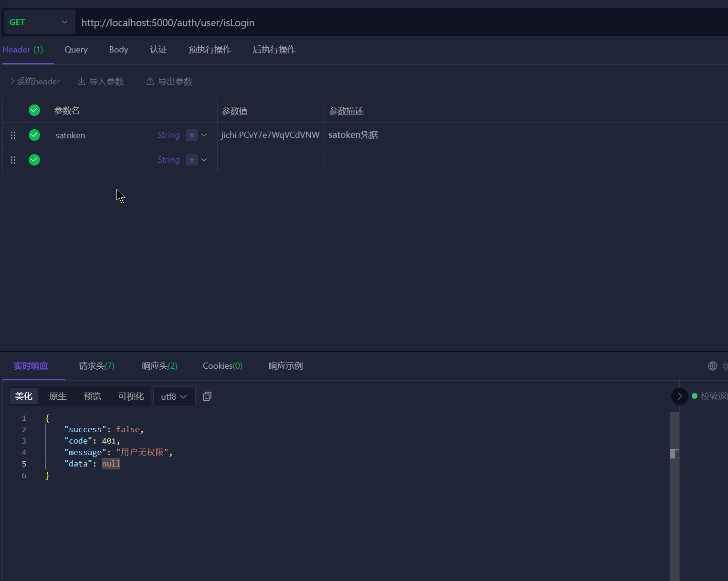Click the jichi PCvY7e7WqVCdVNW value cell
Viewport: 728px width, 581px height.
[271, 135]
